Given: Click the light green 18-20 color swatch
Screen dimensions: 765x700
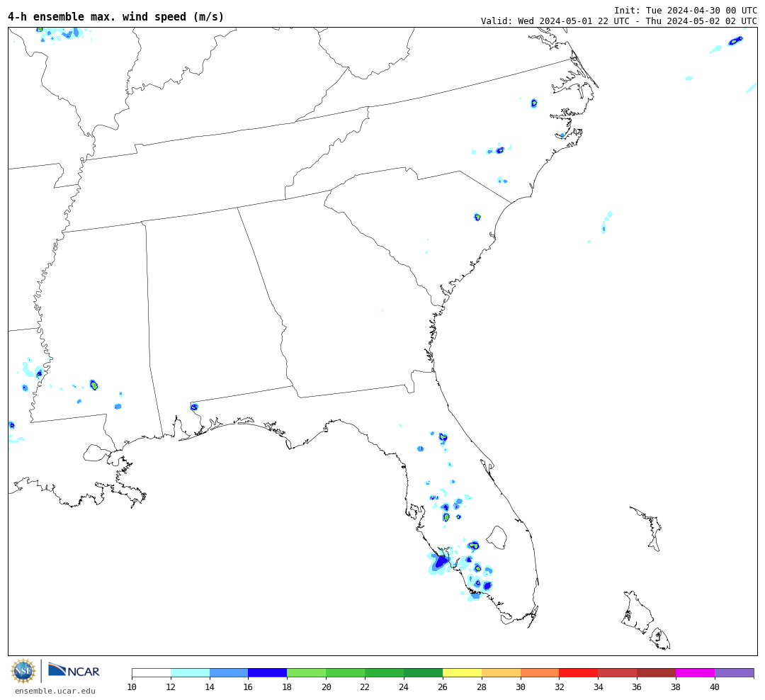Looking at the screenshot, I should pos(307,673).
